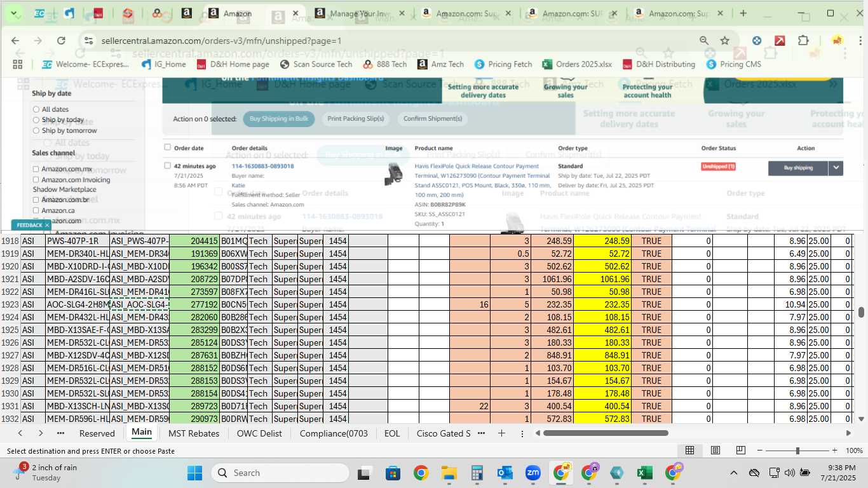Click the Havis FlexiPole product thumbnail

[x=394, y=175]
